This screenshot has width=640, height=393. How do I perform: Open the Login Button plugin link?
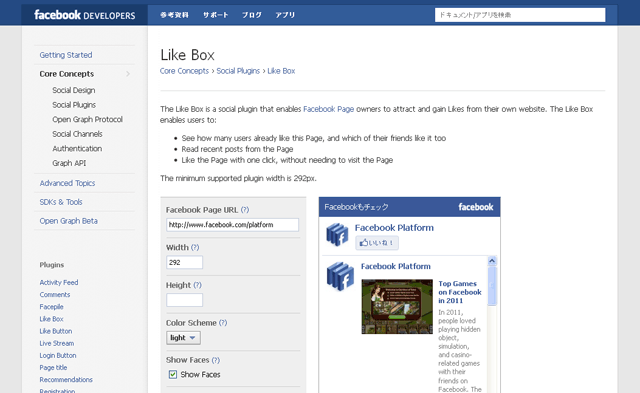pyautogui.click(x=58, y=355)
